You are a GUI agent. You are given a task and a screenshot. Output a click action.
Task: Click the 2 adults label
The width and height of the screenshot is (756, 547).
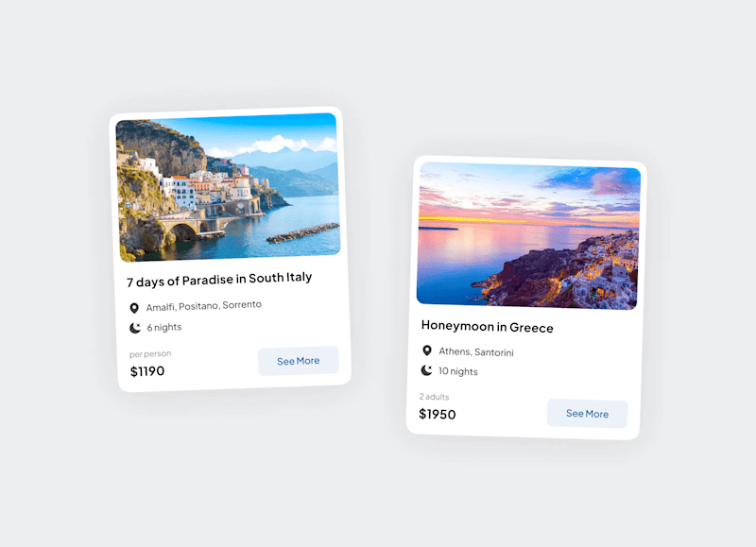pos(434,397)
